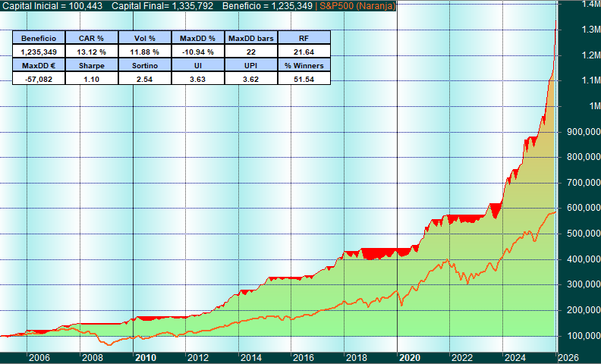The image size is (601, 364).
Task: Select the 2016 year on the time axis
Action: point(304,357)
